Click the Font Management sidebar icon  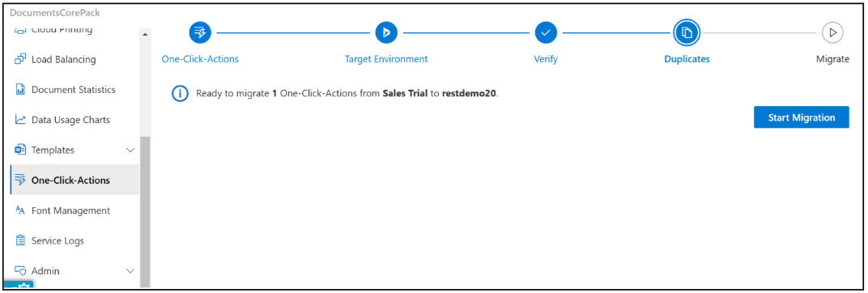click(x=20, y=210)
